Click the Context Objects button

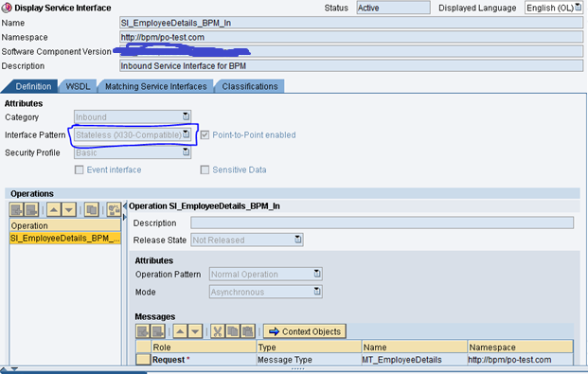tap(305, 331)
